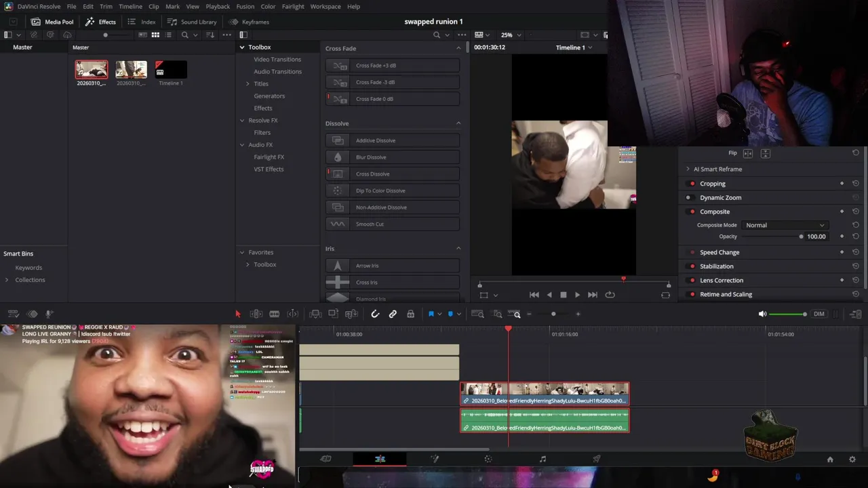
Task: Add a blue marker at playhead
Action: click(x=450, y=314)
